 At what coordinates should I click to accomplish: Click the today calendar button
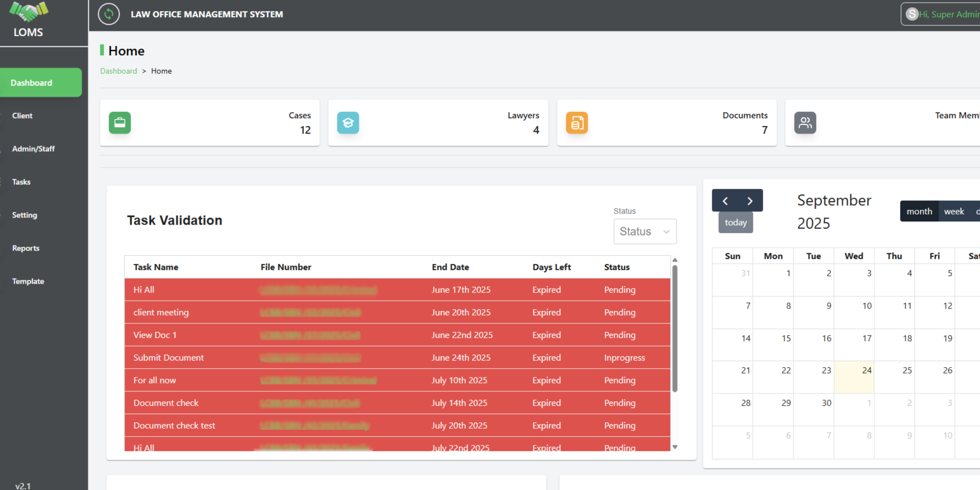point(735,222)
